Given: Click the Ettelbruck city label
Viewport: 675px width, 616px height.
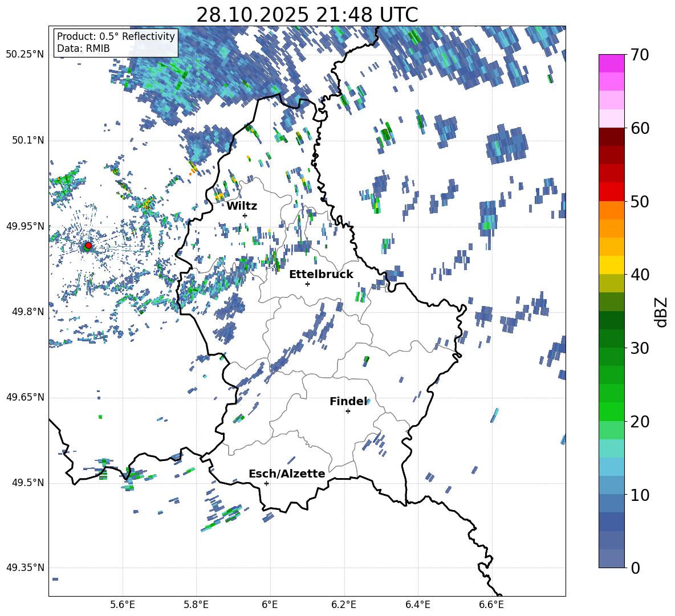Looking at the screenshot, I should (321, 275).
